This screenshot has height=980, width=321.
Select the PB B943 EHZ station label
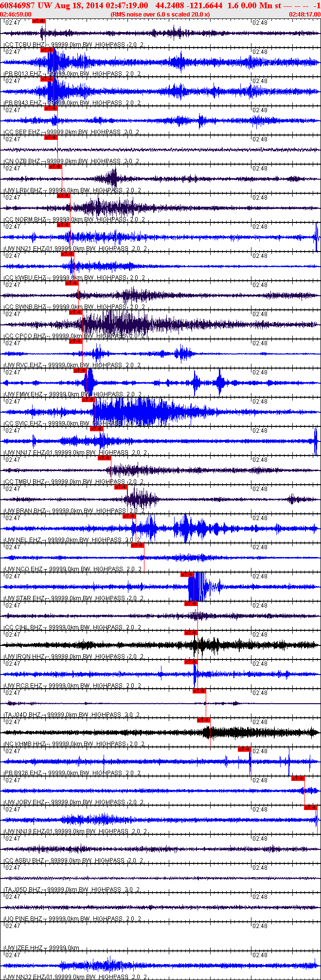(x=23, y=103)
